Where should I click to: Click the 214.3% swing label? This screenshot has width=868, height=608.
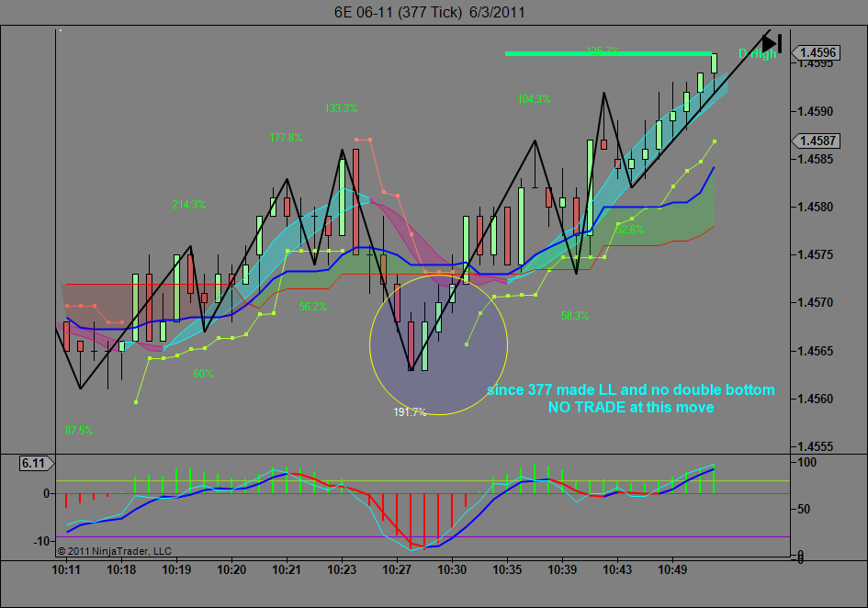[189, 205]
